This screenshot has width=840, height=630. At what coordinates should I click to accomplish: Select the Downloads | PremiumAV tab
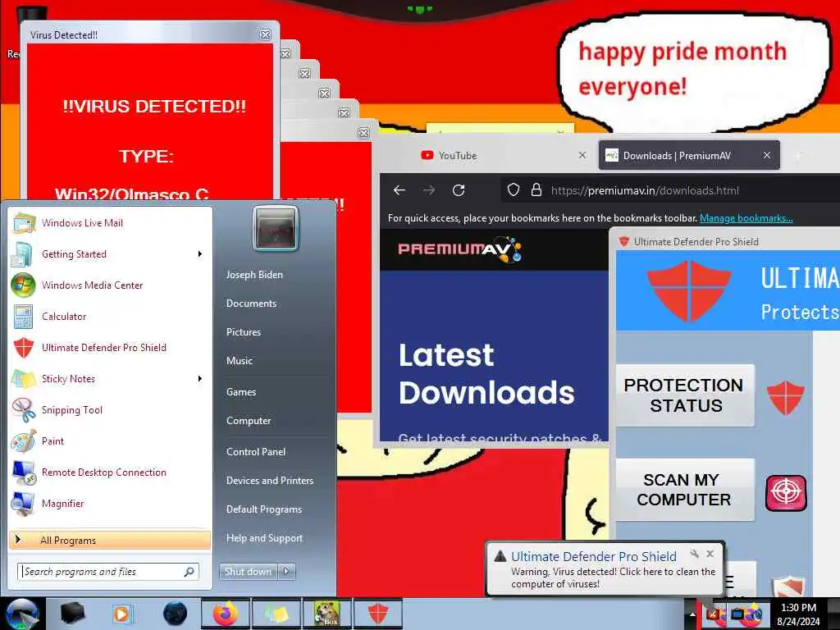tap(689, 155)
